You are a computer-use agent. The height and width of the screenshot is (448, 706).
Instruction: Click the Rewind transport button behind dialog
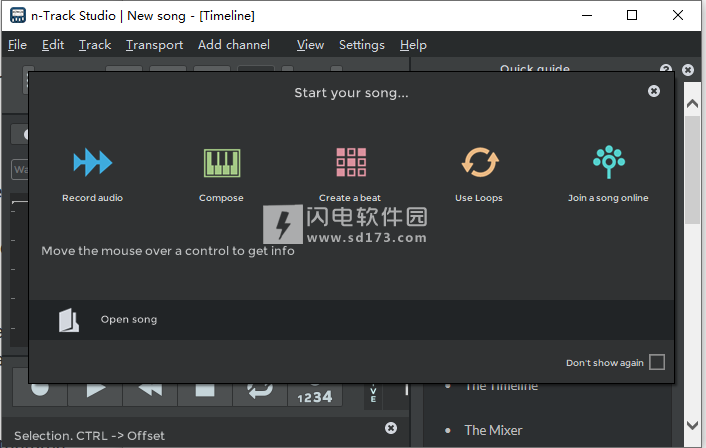coord(150,395)
